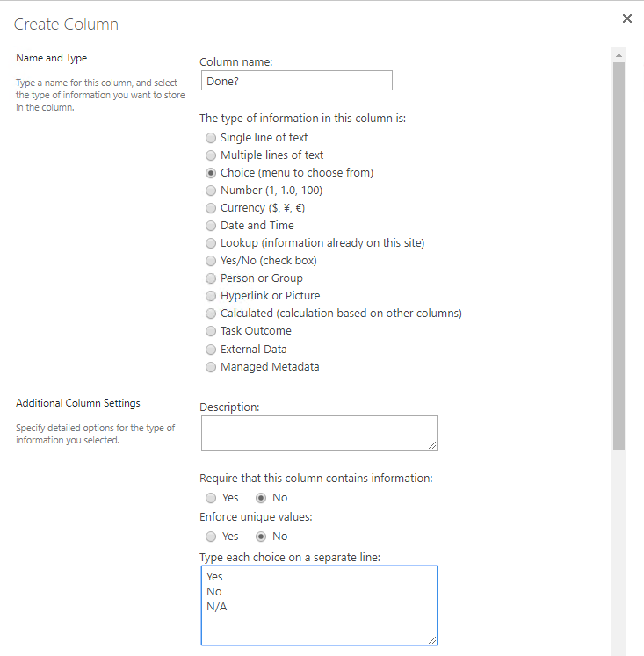Click the 'Create Column' title

coord(66,25)
